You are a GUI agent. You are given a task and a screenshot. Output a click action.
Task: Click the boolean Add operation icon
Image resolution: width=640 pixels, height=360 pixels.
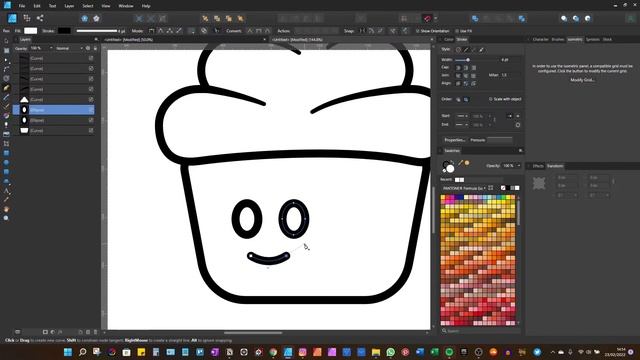(x=475, y=18)
